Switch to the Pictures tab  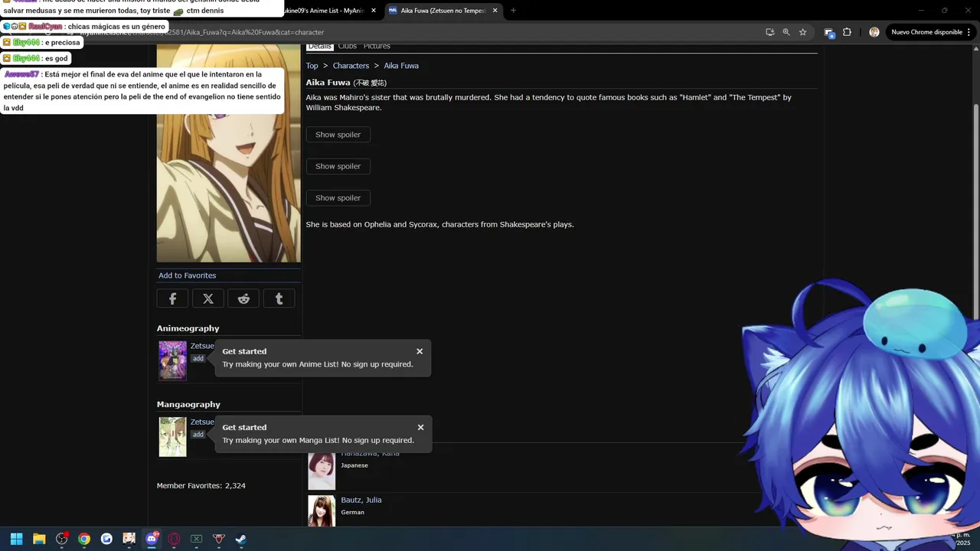(x=377, y=47)
